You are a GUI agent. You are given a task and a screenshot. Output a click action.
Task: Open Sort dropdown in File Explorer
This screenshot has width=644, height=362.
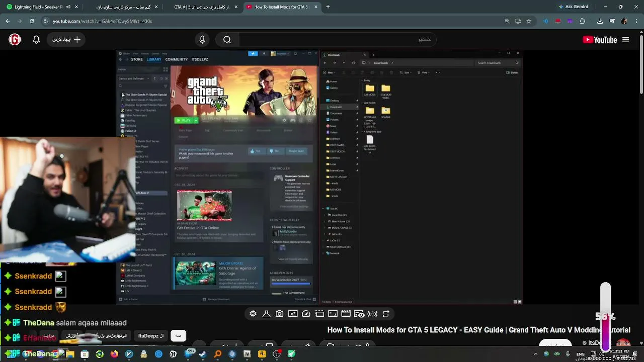tap(407, 72)
